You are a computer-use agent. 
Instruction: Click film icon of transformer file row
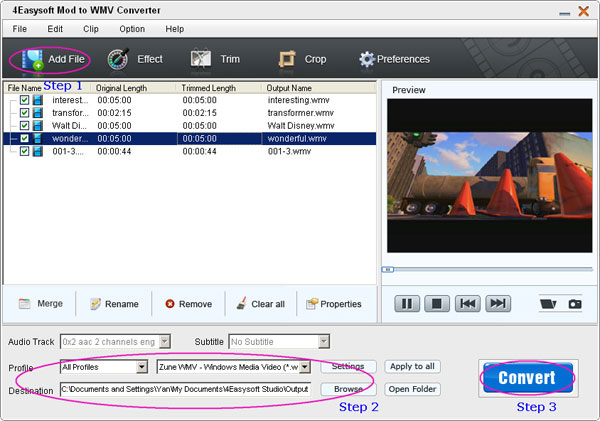[38, 113]
